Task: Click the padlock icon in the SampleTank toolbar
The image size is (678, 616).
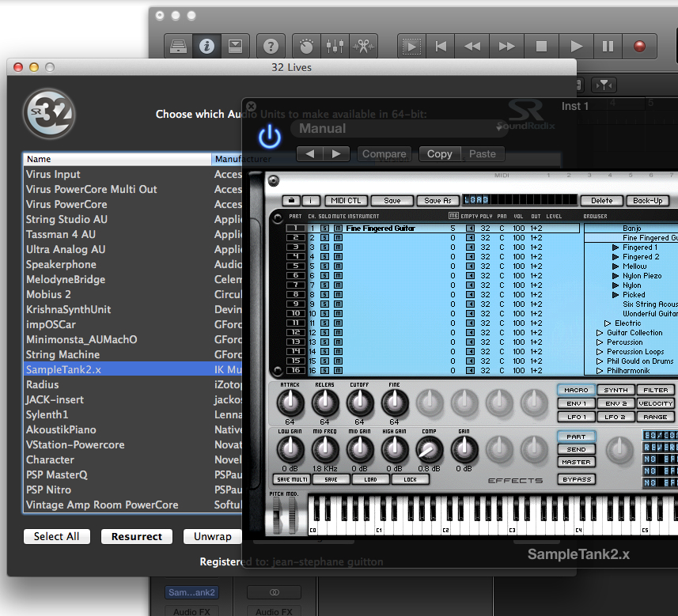Action: click(293, 200)
